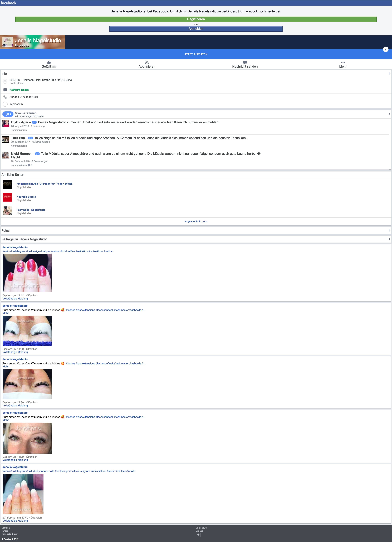
Task: Open the lash photo with eye pads
Action: pyautogui.click(x=27, y=331)
